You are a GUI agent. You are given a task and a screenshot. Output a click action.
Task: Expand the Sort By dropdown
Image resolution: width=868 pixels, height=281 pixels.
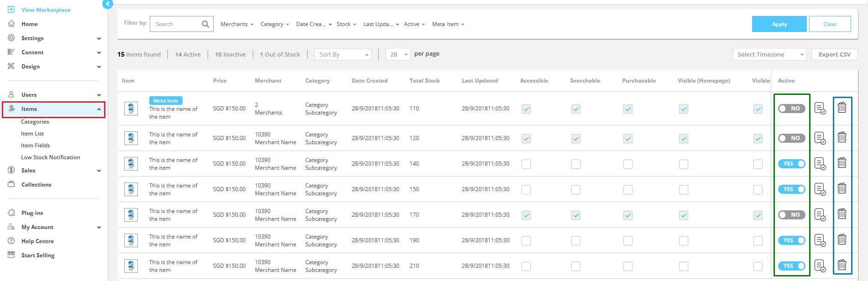pyautogui.click(x=343, y=55)
